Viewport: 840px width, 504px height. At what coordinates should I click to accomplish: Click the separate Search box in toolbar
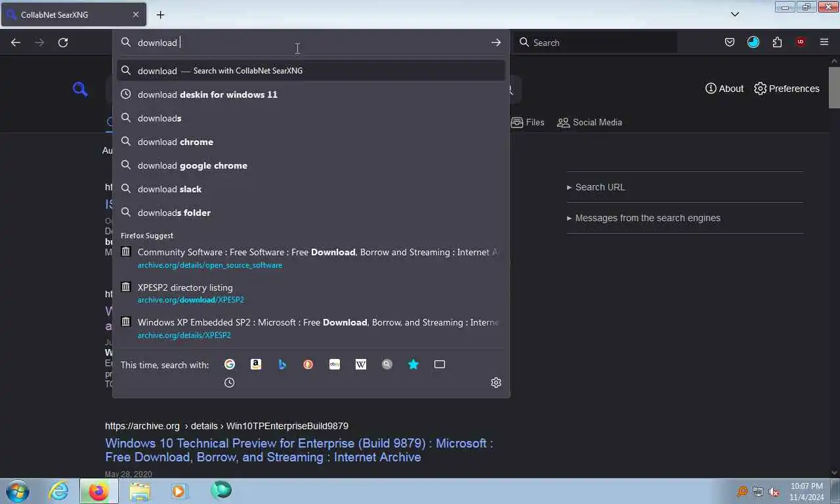point(596,43)
